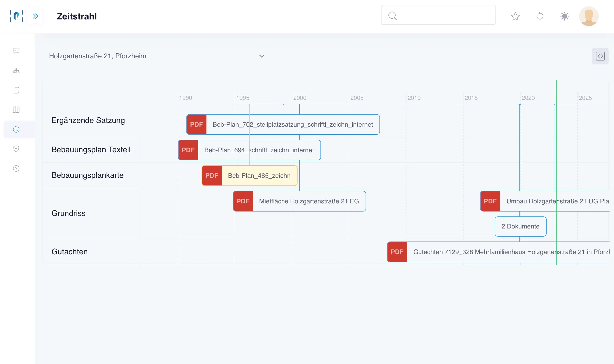
Task: Open the help question mark icon
Action: pyautogui.click(x=16, y=168)
